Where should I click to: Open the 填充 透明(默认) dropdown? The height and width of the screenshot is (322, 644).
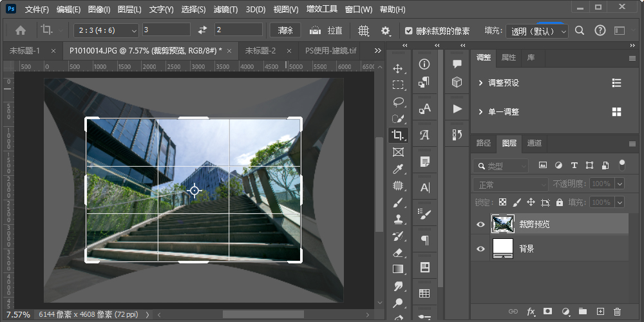pos(536,31)
